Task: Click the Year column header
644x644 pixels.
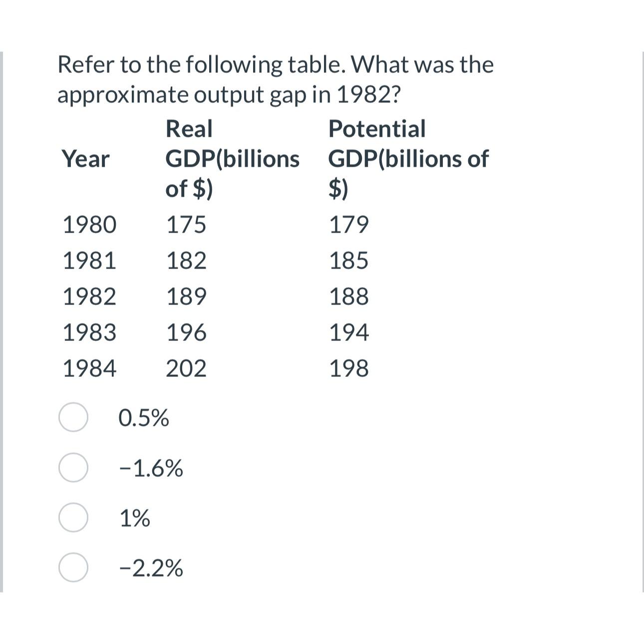Action: pos(85,159)
